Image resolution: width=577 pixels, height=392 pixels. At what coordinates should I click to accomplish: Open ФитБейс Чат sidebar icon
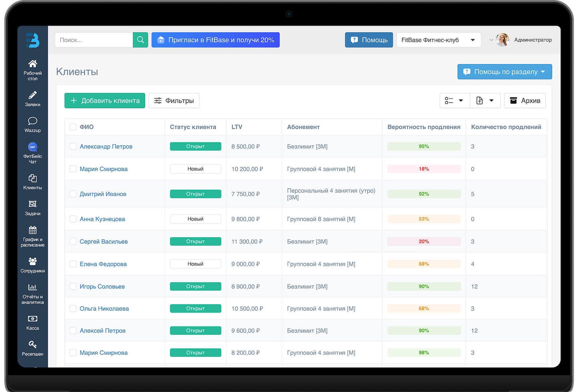point(32,147)
